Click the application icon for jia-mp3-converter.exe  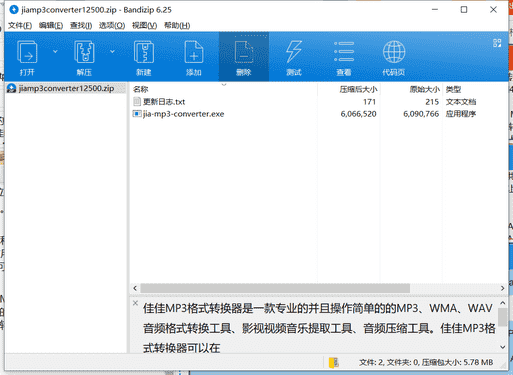tap(137, 114)
